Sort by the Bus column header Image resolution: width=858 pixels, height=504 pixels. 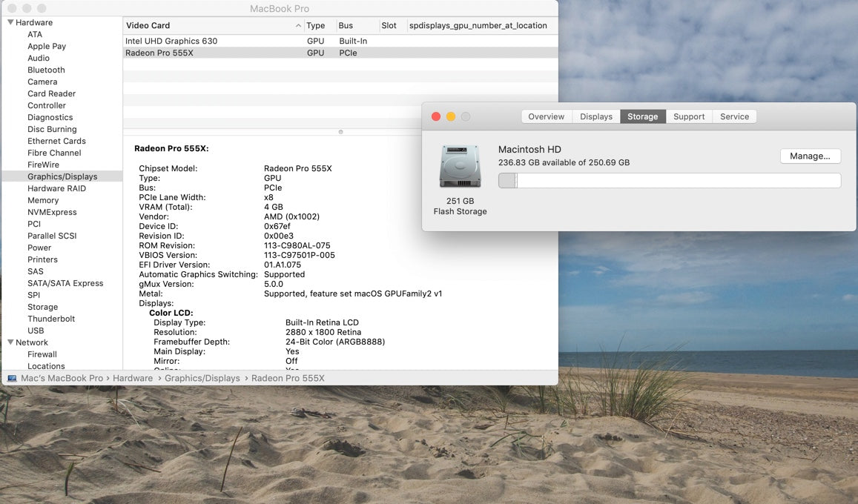[346, 25]
